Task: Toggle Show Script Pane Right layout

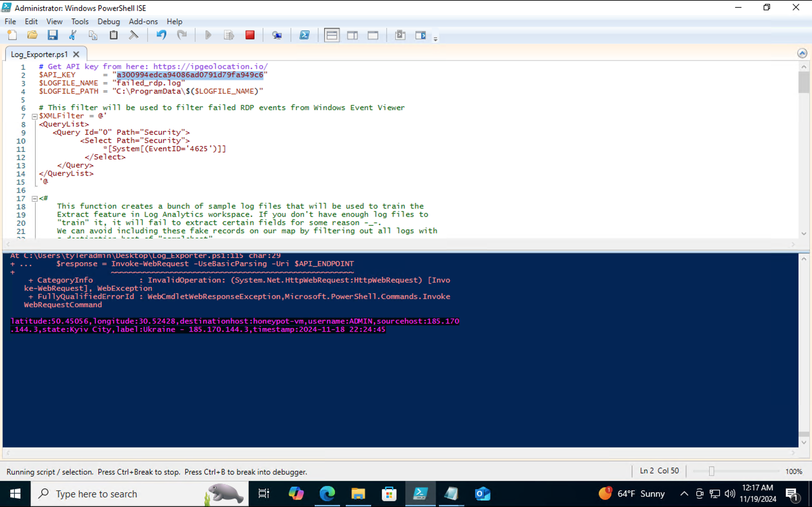Action: tap(352, 35)
